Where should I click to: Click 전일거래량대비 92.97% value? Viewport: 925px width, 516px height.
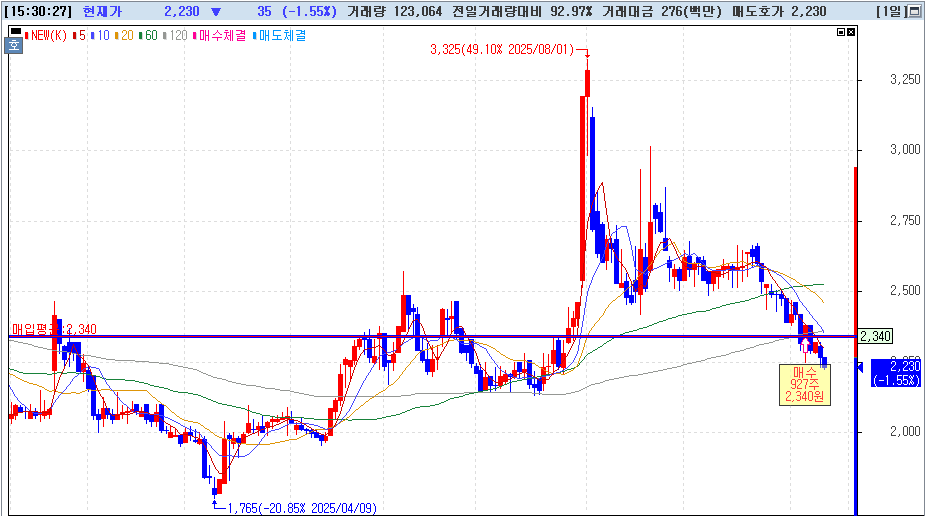click(522, 11)
